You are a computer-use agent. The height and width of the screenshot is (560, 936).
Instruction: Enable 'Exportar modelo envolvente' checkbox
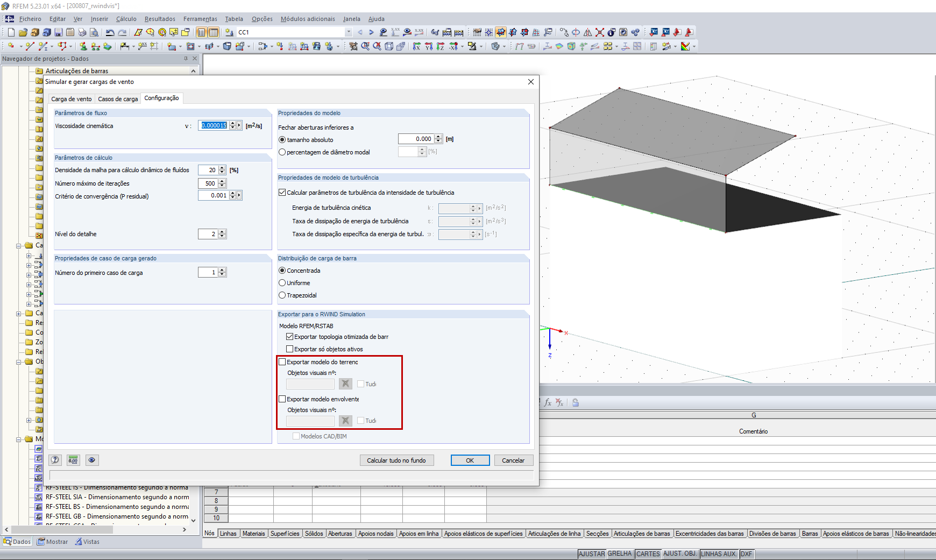tap(282, 399)
